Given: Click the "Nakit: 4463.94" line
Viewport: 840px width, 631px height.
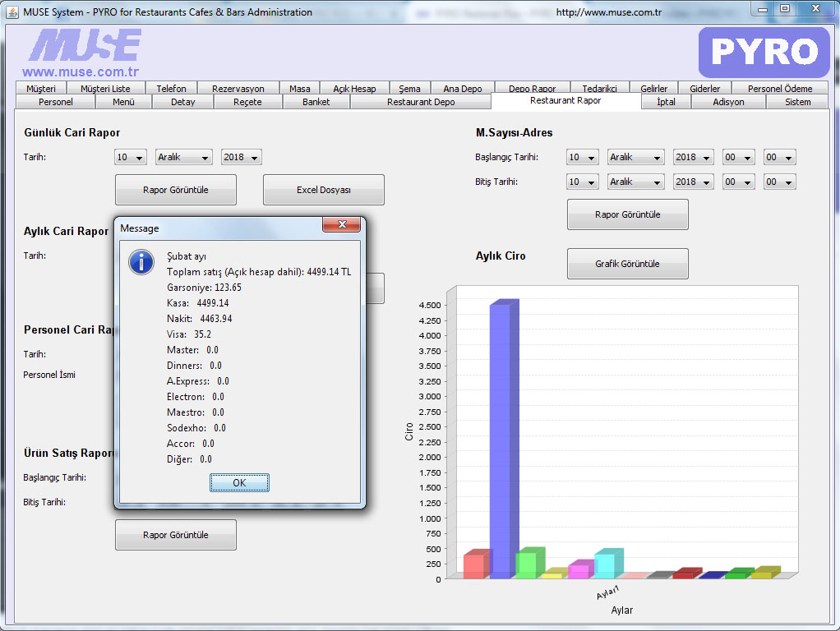Looking at the screenshot, I should [x=199, y=318].
